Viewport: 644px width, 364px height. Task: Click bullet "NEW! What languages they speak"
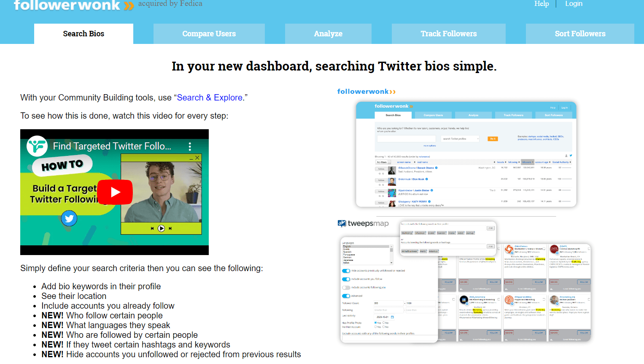(x=106, y=325)
